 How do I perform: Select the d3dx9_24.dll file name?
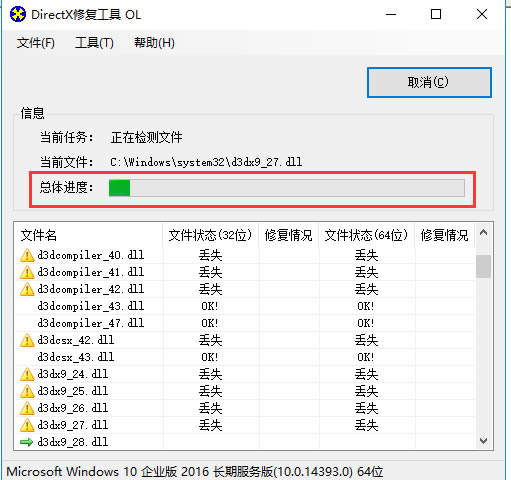coord(73,374)
